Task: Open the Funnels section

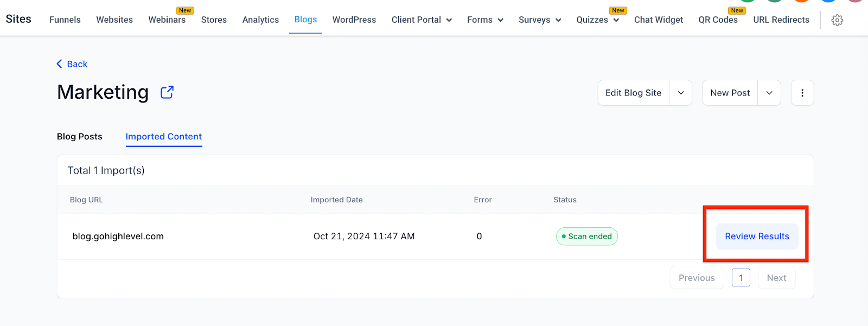Action: click(65, 20)
